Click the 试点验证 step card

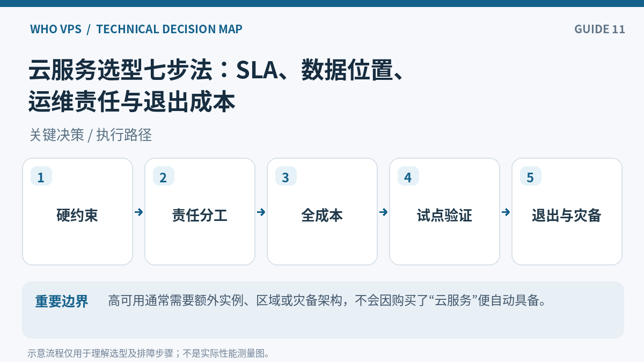click(444, 211)
